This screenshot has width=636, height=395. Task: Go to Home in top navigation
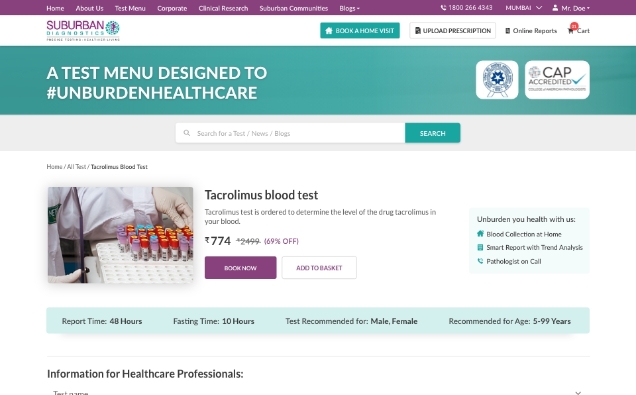tap(55, 8)
